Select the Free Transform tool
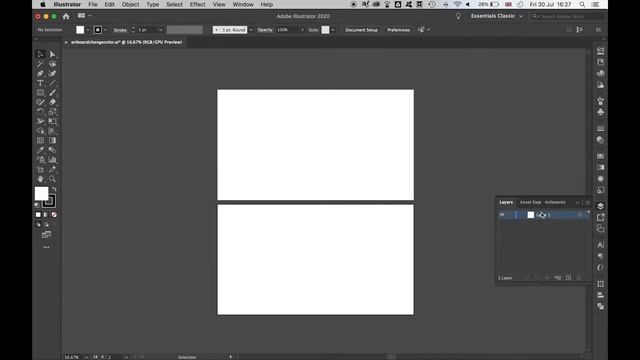The image size is (640, 360). (52, 121)
